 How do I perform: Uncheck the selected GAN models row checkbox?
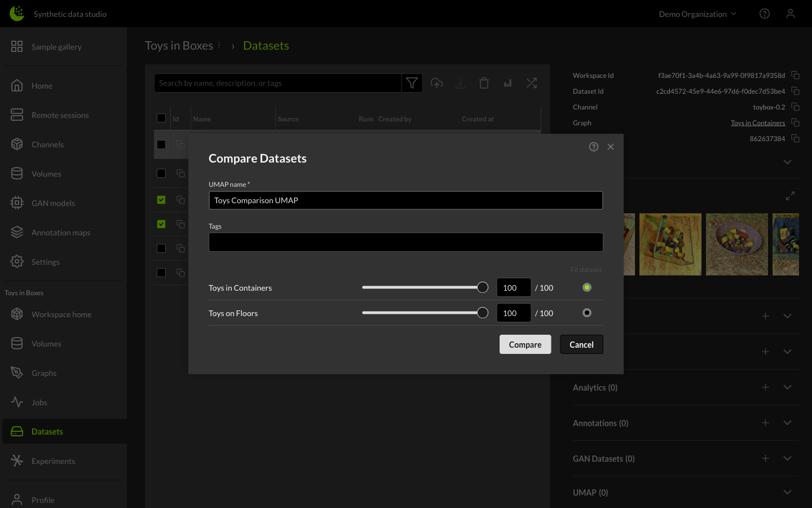coord(161,200)
